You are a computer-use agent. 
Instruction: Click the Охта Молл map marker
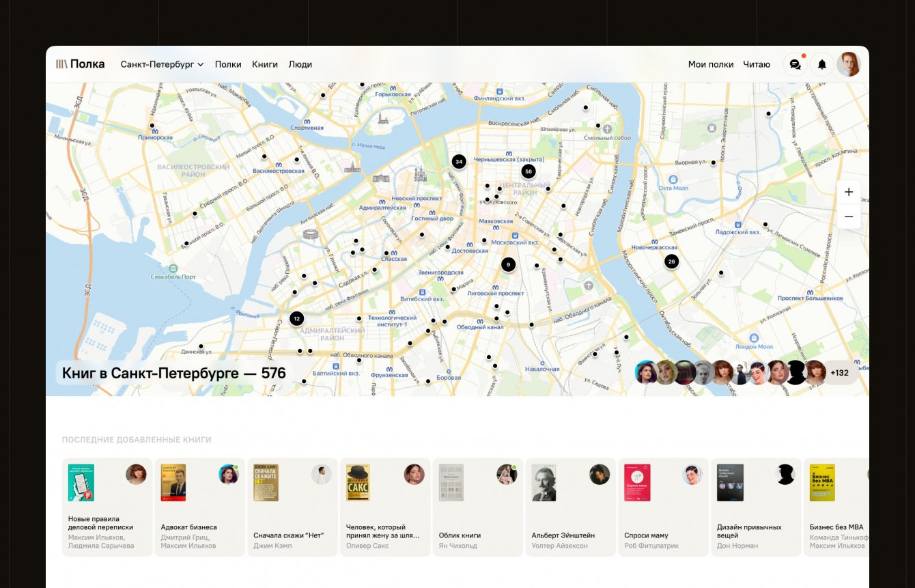click(674, 179)
